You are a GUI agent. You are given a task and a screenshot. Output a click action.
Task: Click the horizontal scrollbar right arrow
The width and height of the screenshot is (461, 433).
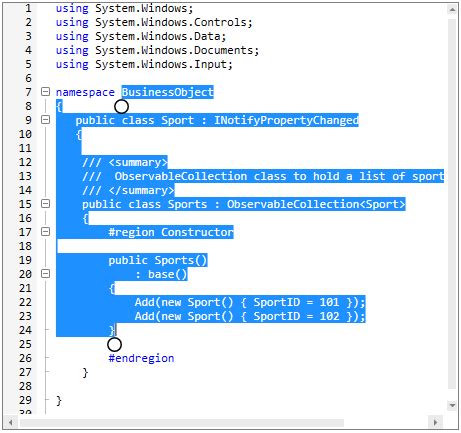pyautogui.click(x=435, y=423)
